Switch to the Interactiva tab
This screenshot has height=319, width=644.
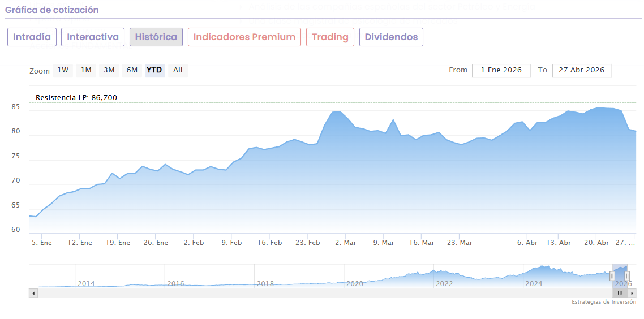pyautogui.click(x=93, y=37)
